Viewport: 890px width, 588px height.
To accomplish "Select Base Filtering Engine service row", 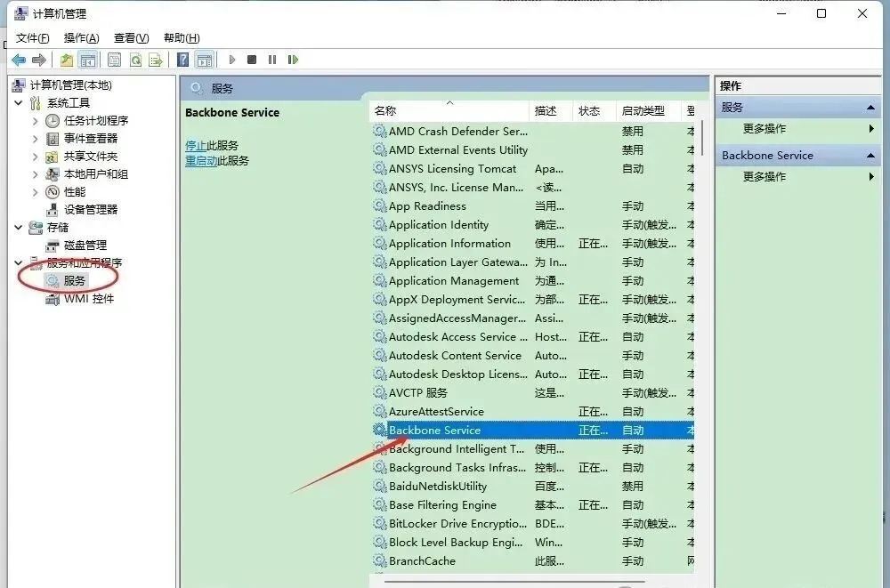I will pos(532,505).
